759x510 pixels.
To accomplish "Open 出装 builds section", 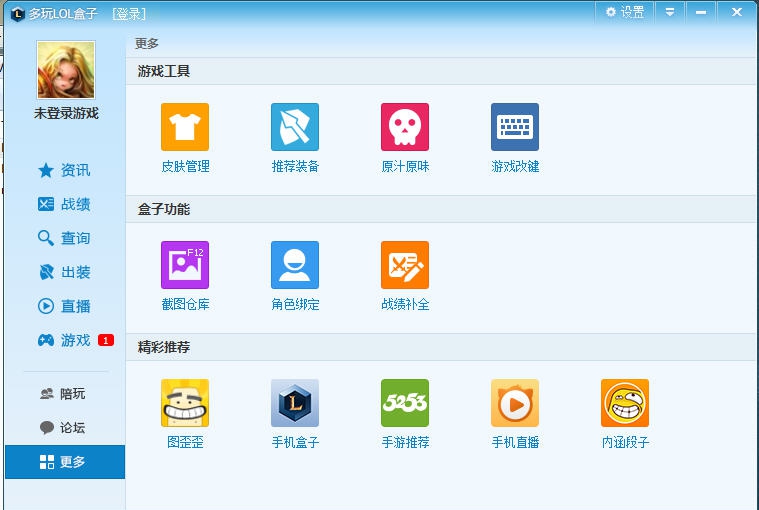I will 64,272.
